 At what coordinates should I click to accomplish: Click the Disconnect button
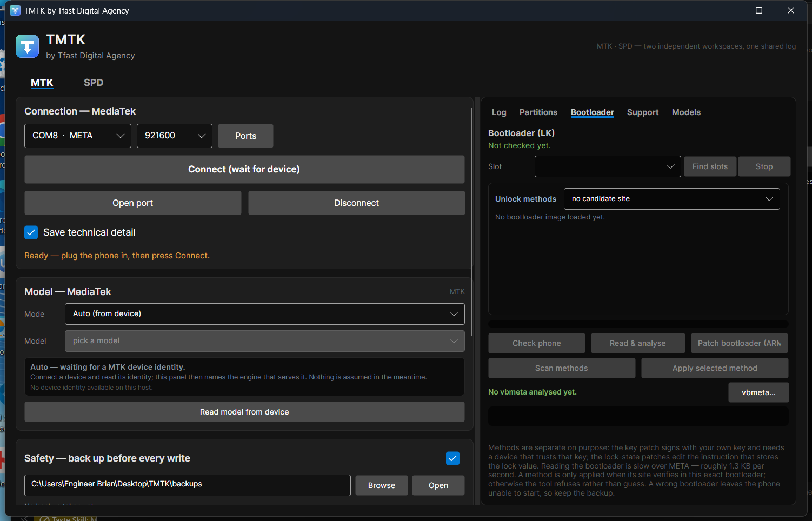tap(357, 203)
